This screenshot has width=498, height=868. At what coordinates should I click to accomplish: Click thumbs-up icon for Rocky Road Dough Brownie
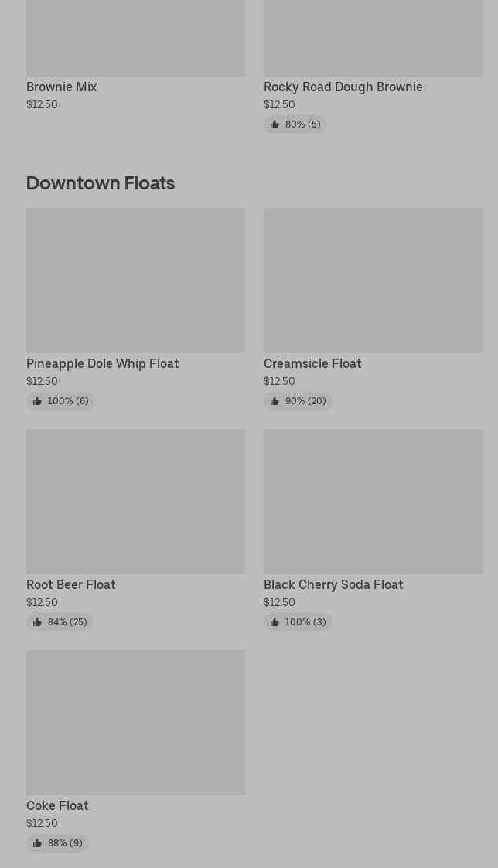coord(275,124)
